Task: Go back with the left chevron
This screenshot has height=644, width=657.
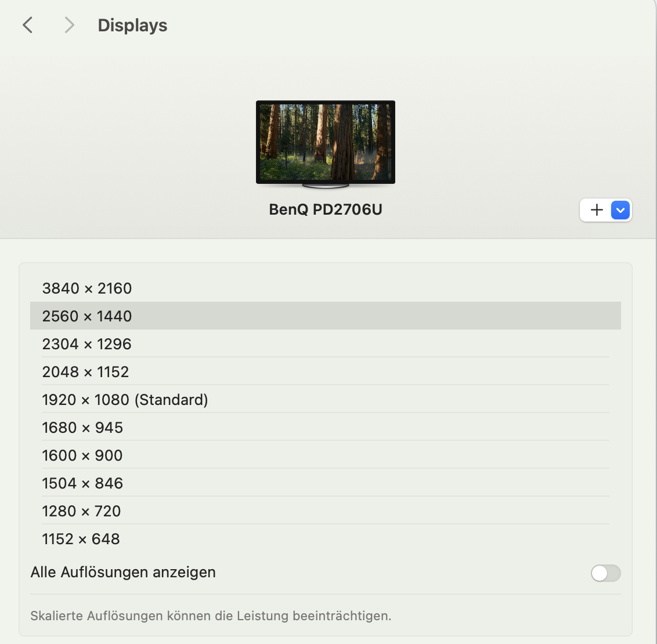Action: 27,25
